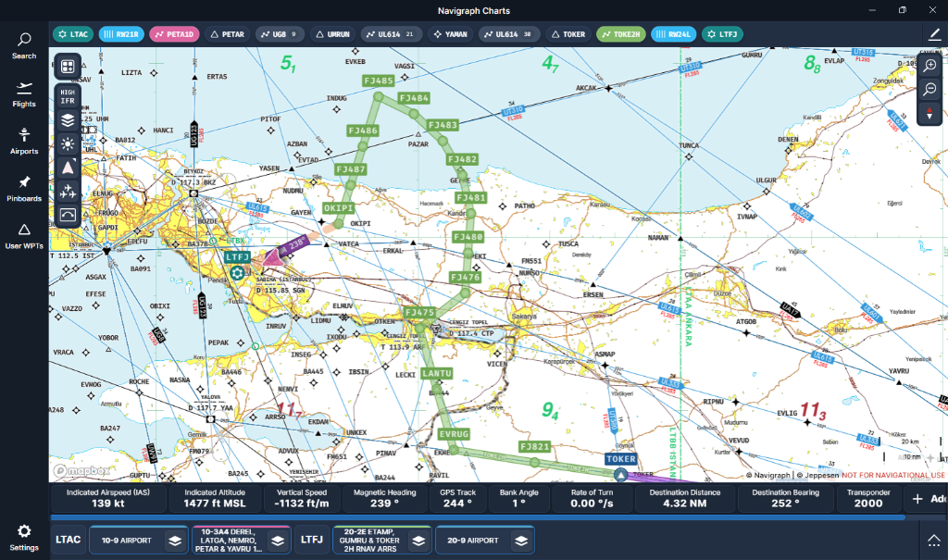Click the flight progress bar
Image resolution: width=948 pixels, height=560 pixels.
[x=478, y=517]
